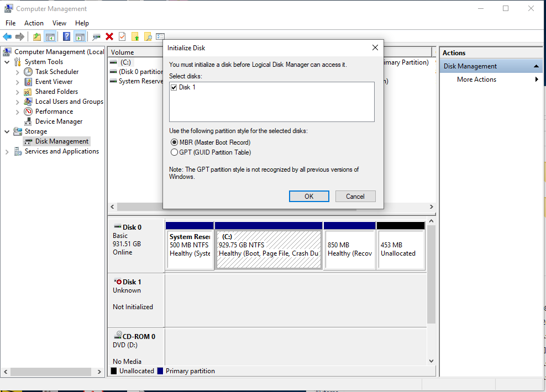Open the blue Help question mark icon
Image resolution: width=546 pixels, height=392 pixels.
[66, 36]
